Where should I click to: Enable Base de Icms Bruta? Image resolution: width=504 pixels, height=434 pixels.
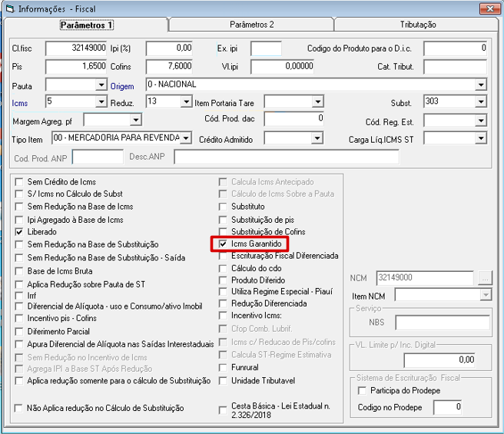coord(19,271)
